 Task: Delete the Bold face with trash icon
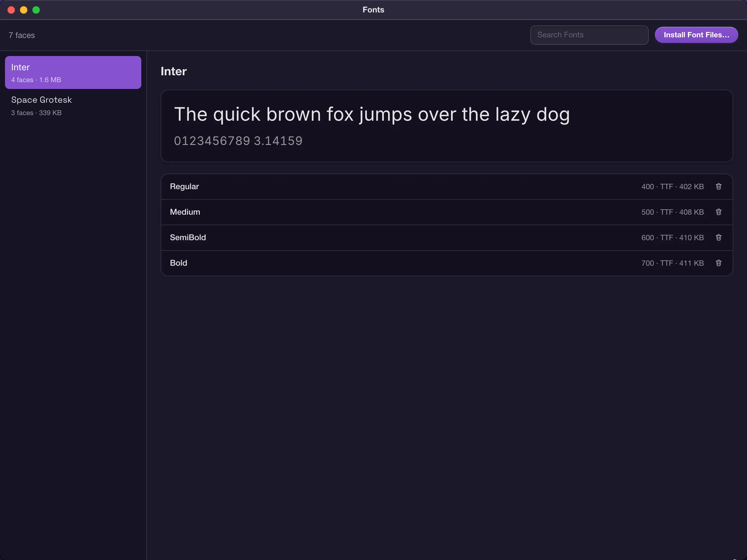coord(718,263)
